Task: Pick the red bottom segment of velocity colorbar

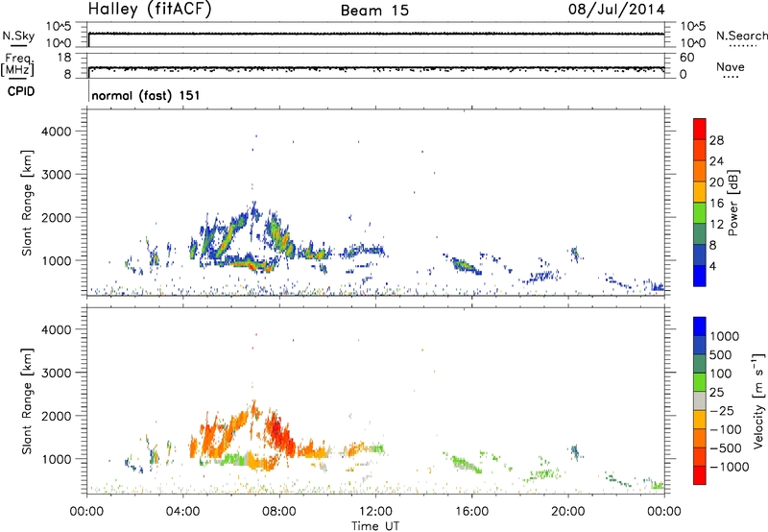Action: (700, 475)
